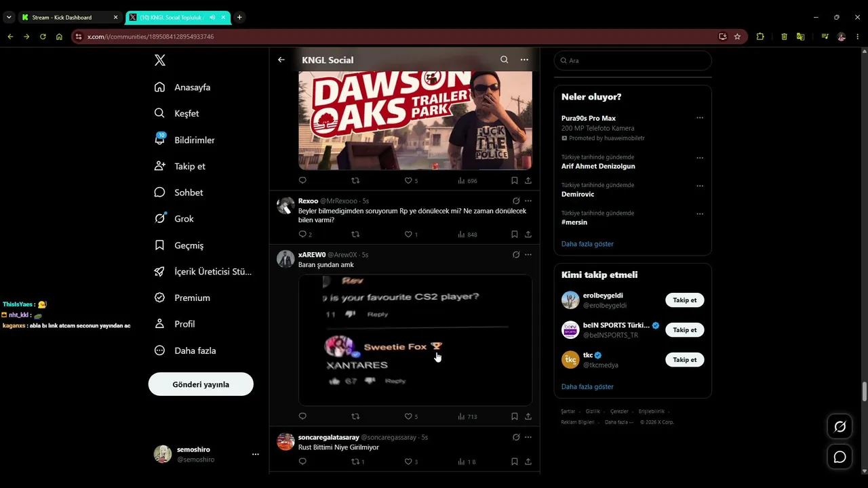Open account options for semoshiro
Screen dimensions: 868x488
point(255,454)
